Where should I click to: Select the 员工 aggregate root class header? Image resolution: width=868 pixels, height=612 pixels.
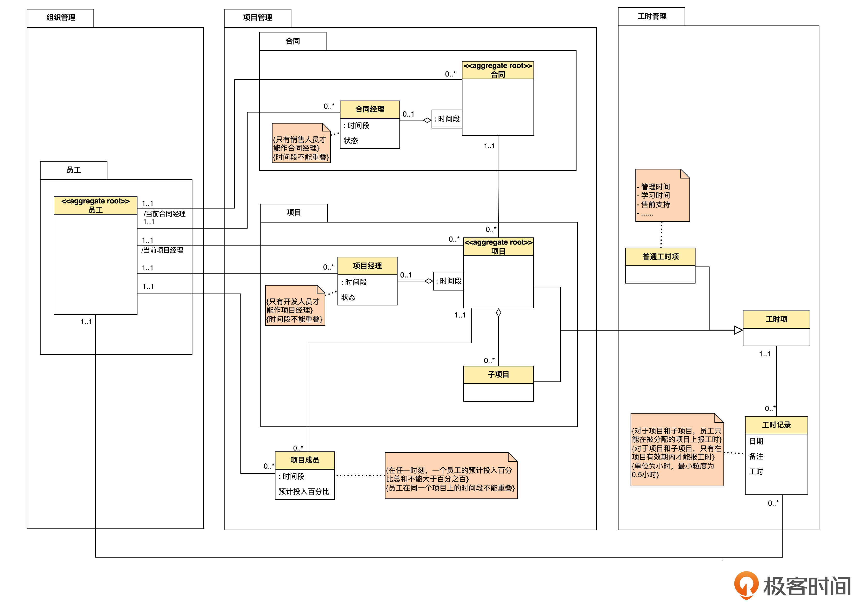pyautogui.click(x=95, y=206)
